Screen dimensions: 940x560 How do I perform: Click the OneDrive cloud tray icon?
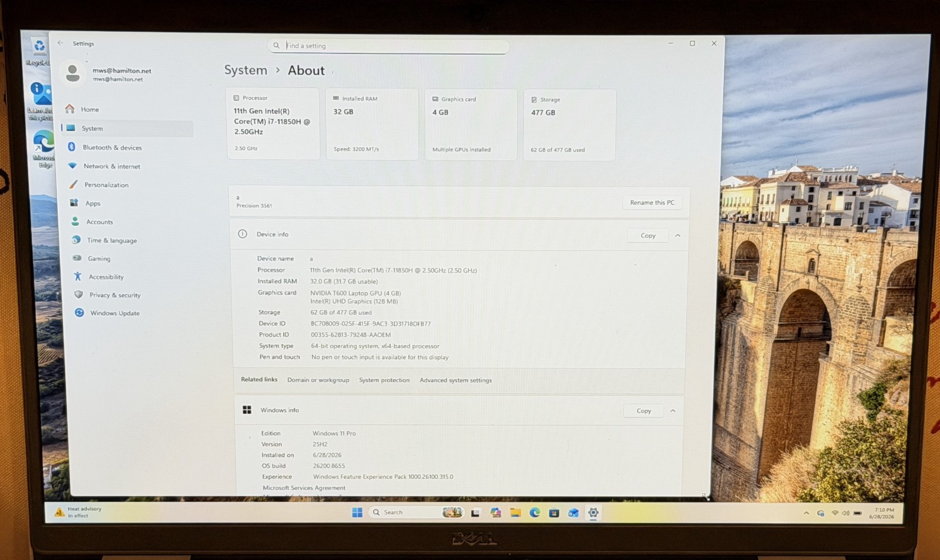821,513
